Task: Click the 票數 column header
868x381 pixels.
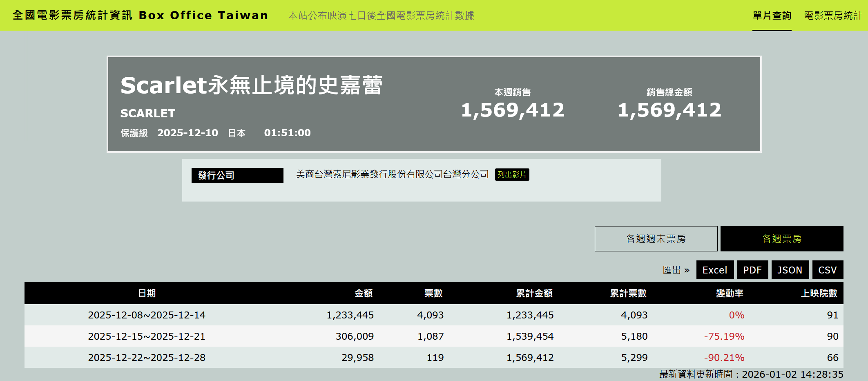Action: (x=433, y=293)
